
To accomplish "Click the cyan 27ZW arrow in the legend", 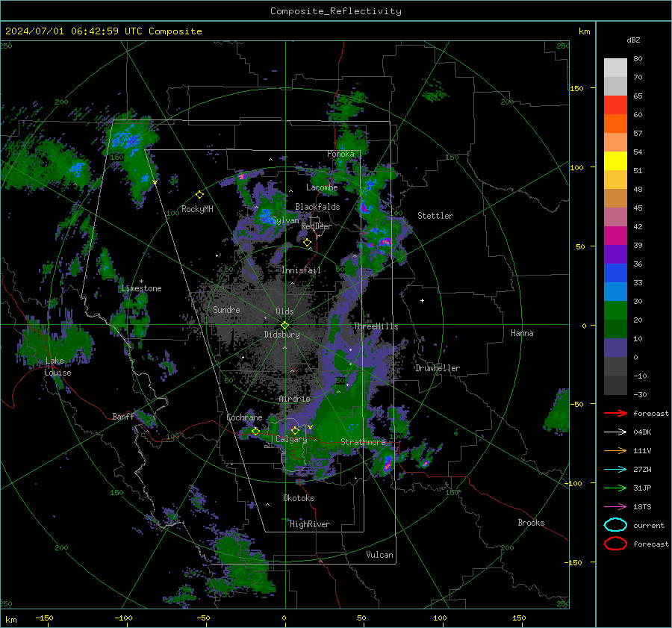I will click(615, 470).
